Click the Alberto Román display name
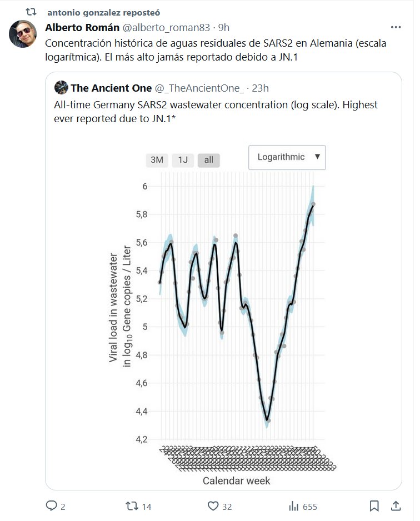Viewport: 420px width, 521px height. click(x=82, y=27)
